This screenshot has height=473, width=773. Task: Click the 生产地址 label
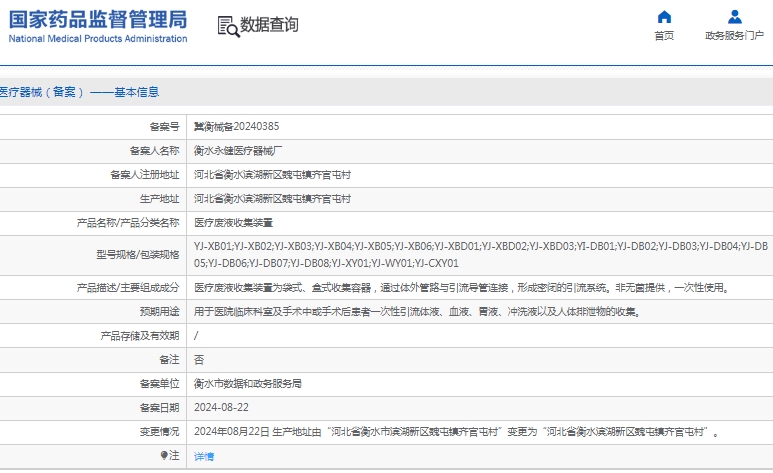160,199
